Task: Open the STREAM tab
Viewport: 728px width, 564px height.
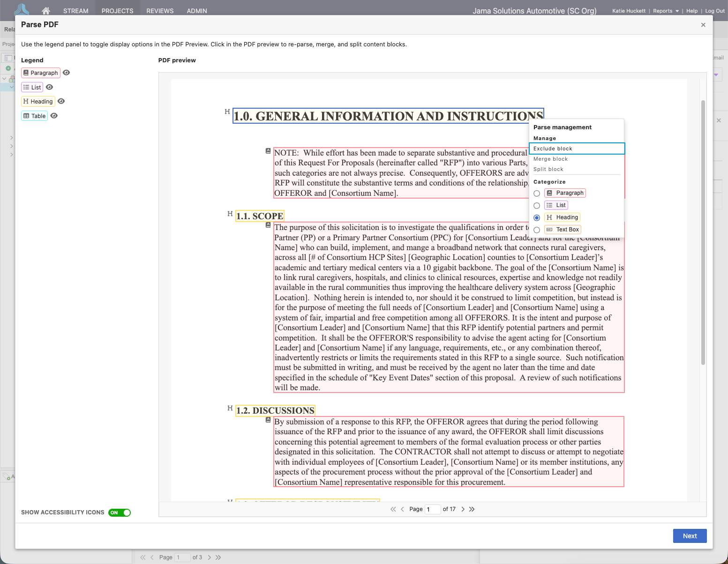Action: coord(76,11)
